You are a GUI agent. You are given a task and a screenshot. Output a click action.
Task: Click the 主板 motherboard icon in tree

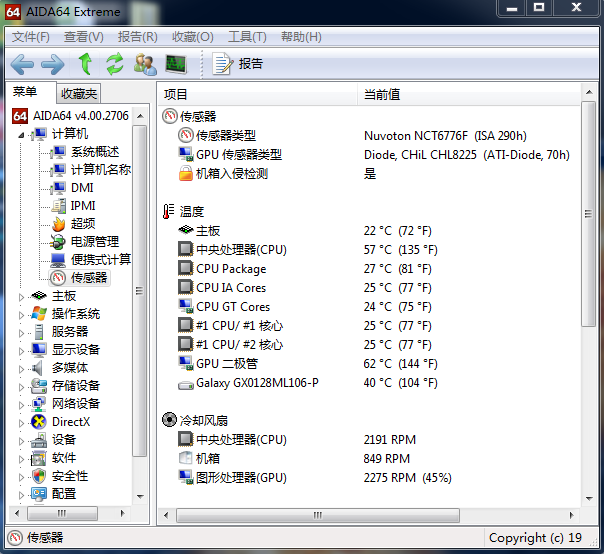(x=39, y=296)
